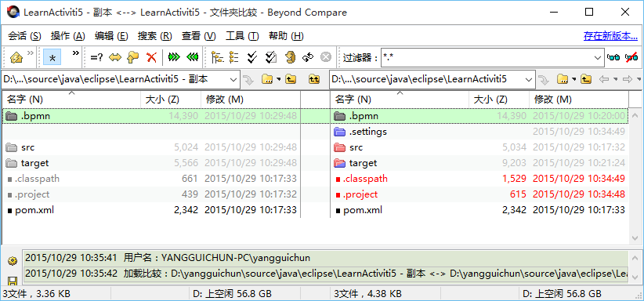Open left browse folder dropdown arrow
The width and height of the screenshot is (644, 301).
(278, 79)
